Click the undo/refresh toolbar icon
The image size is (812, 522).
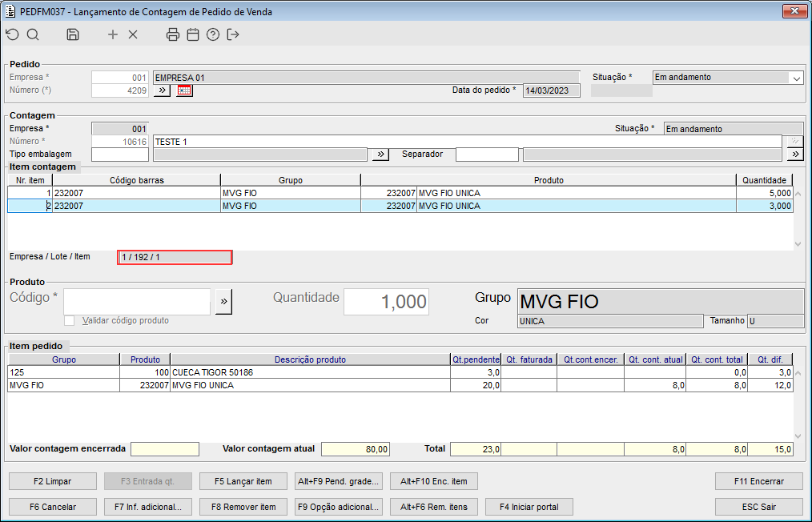[12, 34]
